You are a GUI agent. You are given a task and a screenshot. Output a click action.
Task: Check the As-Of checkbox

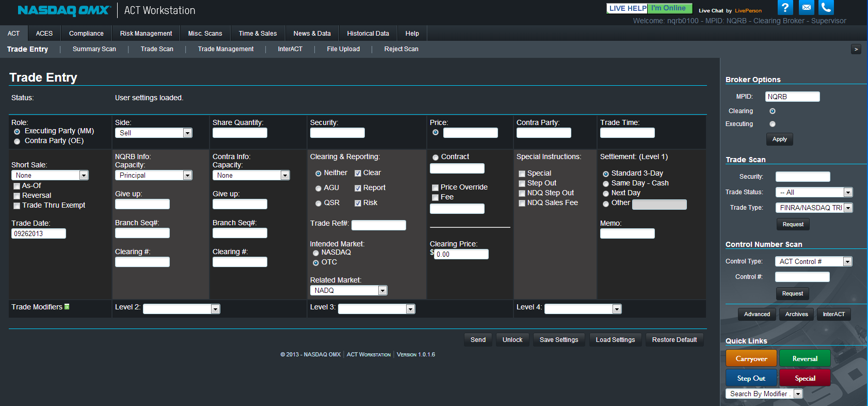[x=17, y=186]
